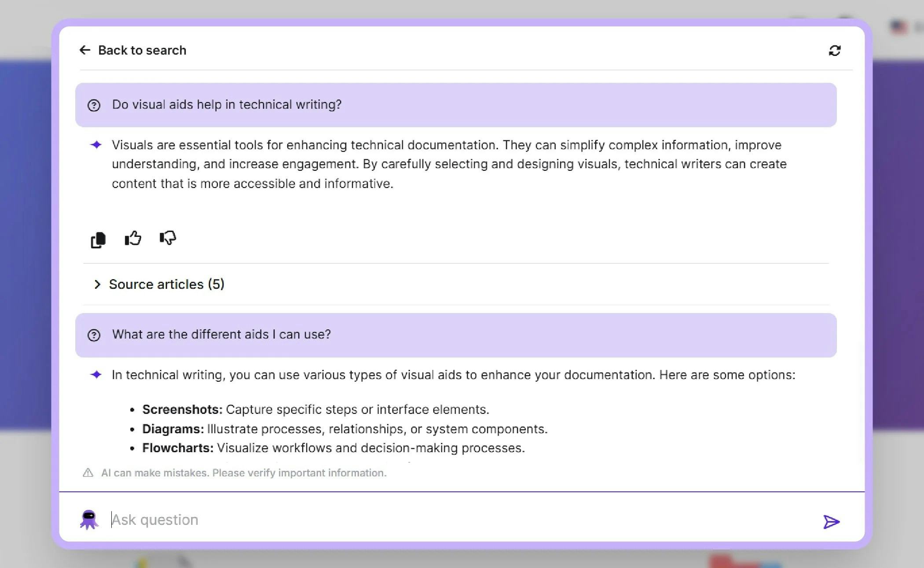Click the back arrow icon
Viewport: 924px width, 568px height.
point(84,50)
